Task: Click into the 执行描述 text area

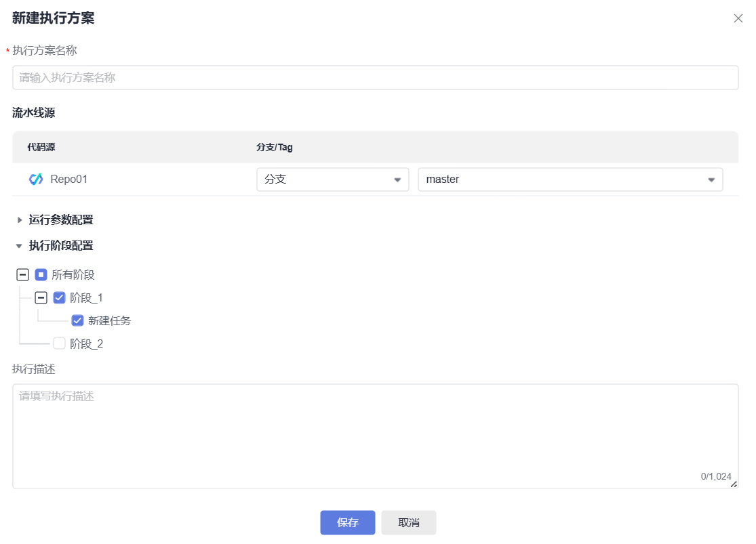Action: (x=375, y=434)
